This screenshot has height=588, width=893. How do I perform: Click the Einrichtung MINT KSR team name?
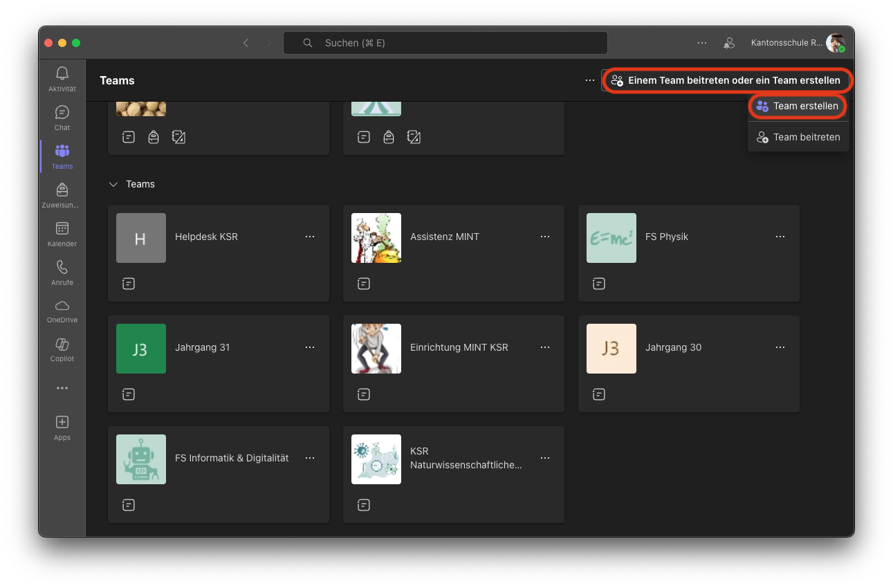[459, 347]
